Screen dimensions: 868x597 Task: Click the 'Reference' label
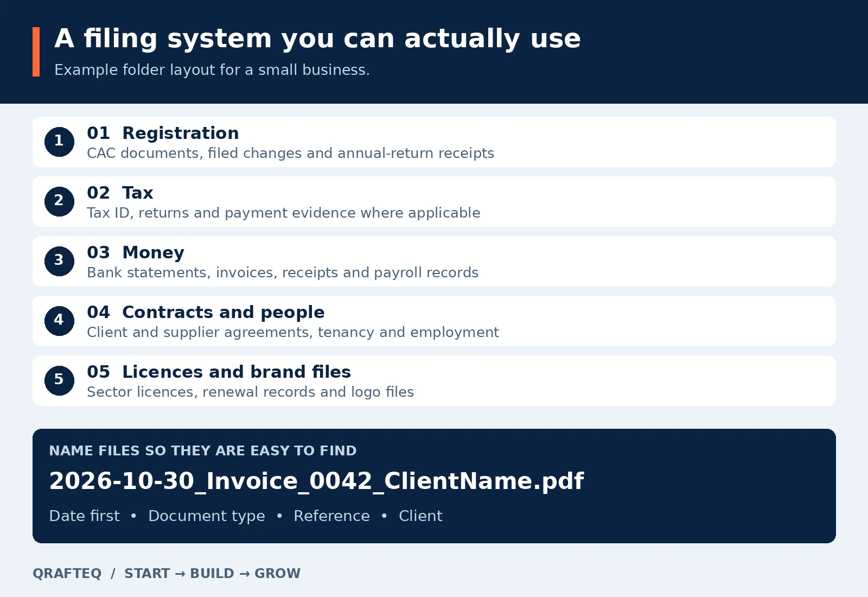331,516
